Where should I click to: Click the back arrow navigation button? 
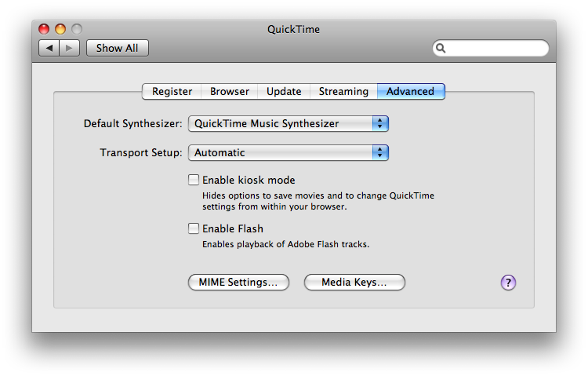(49, 48)
